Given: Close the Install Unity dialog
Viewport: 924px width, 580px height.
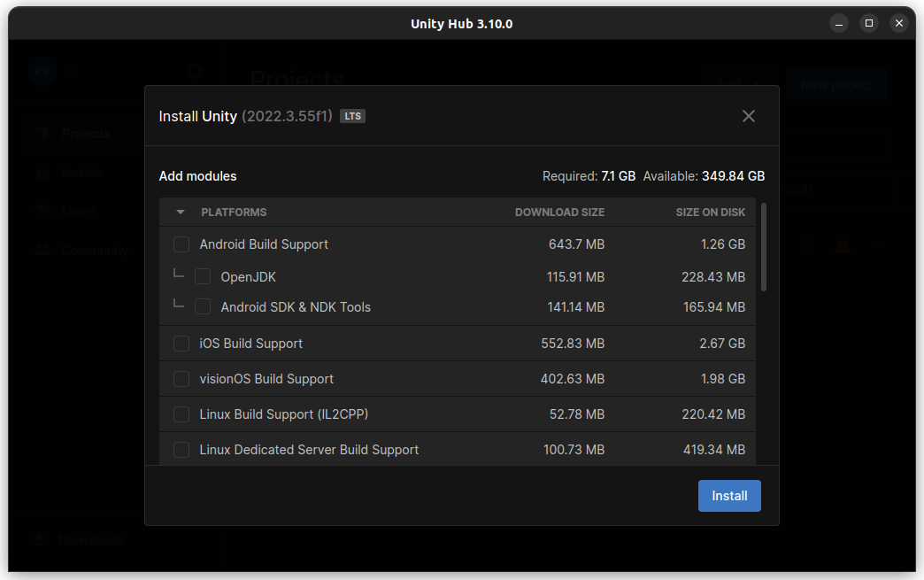Looking at the screenshot, I should (x=749, y=116).
